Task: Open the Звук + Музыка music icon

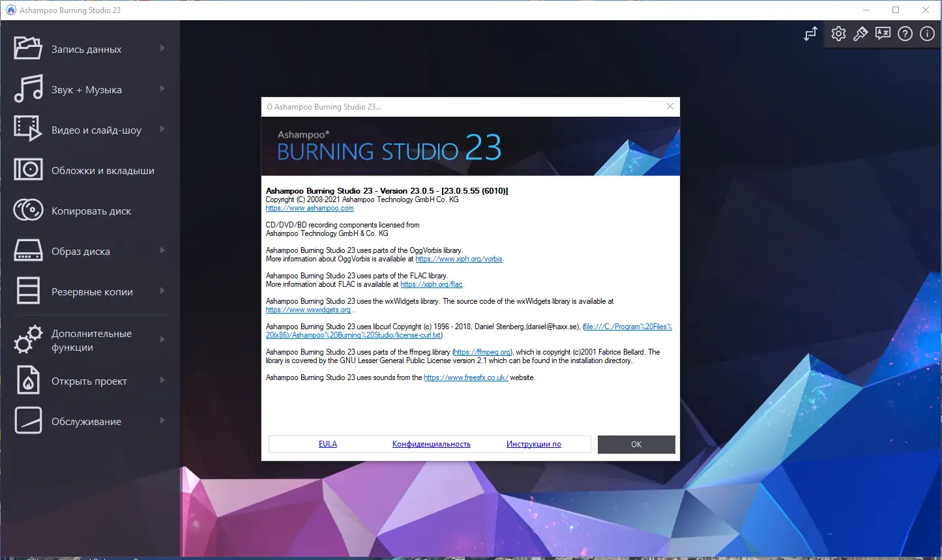Action: click(27, 89)
